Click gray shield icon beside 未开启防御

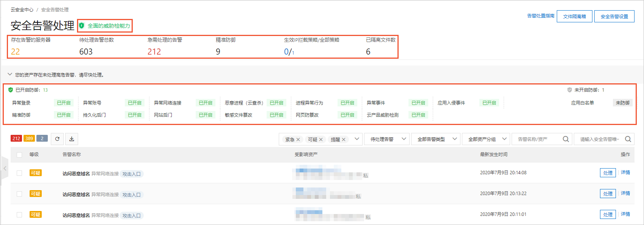pyautogui.click(x=569, y=90)
